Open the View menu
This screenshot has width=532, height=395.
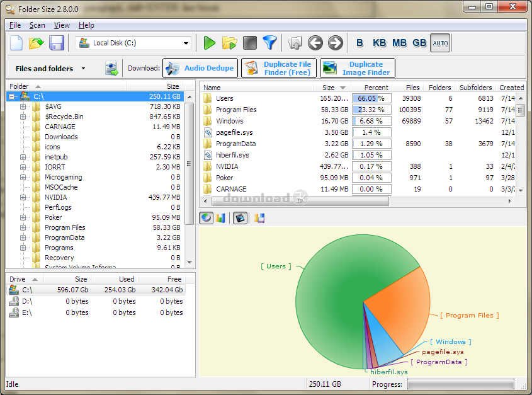[62, 25]
